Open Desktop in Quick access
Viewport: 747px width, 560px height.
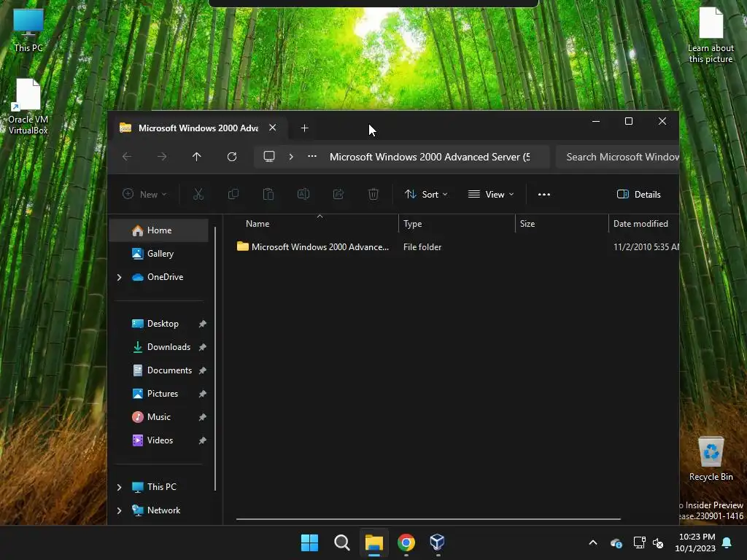163,324
